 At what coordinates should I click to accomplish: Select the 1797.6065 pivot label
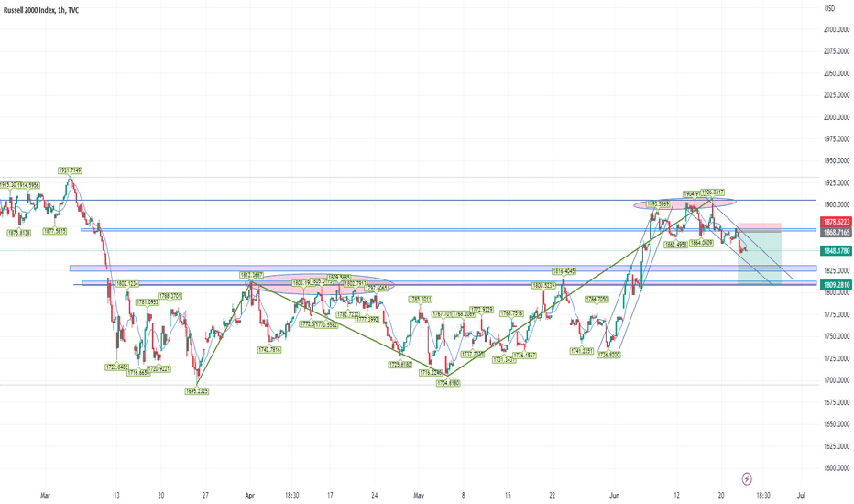pos(376,288)
